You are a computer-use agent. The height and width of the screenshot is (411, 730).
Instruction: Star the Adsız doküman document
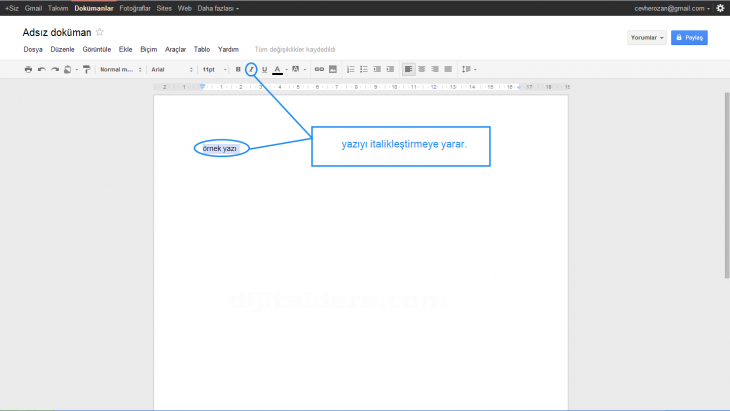[99, 32]
